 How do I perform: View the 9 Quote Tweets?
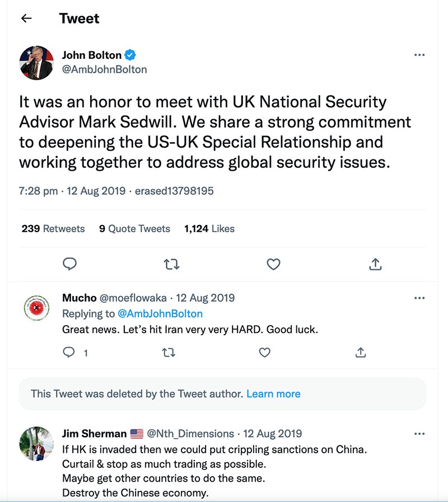click(x=134, y=228)
